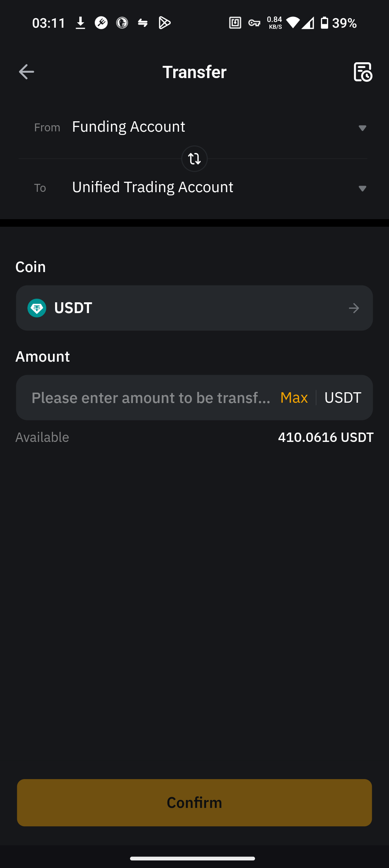Swap From and To accounts
Image resolution: width=389 pixels, height=868 pixels.
[x=194, y=159]
